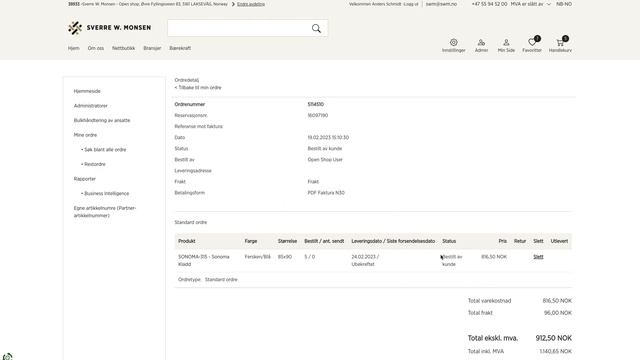Open Innstillinger gear icon
The image size is (640, 360).
coord(453,42)
